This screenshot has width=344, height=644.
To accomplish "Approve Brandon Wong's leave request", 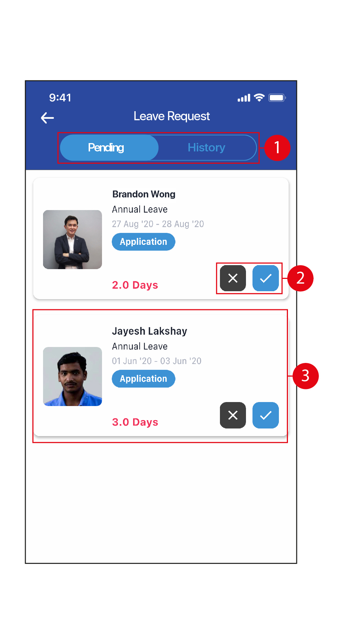I will pyautogui.click(x=266, y=278).
